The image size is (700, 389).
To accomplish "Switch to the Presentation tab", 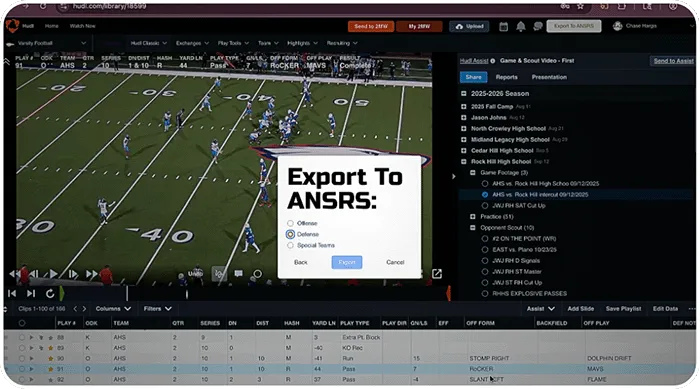I will pyautogui.click(x=549, y=77).
